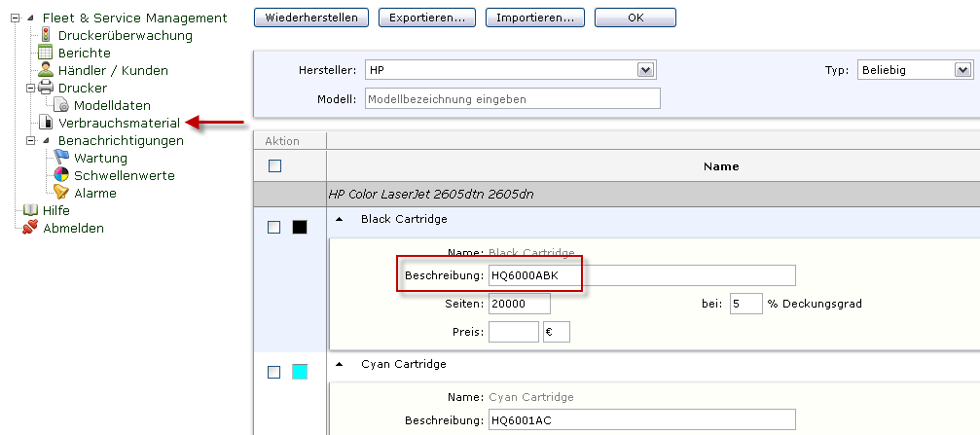Open Verbrauchsmaterial in the navigation tree
This screenshot has width=980, height=435.
tap(119, 123)
